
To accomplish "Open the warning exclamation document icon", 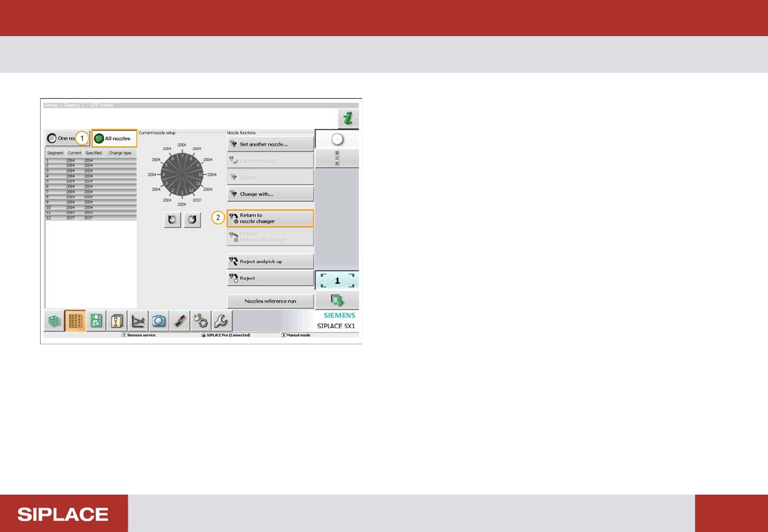I will coord(117,321).
